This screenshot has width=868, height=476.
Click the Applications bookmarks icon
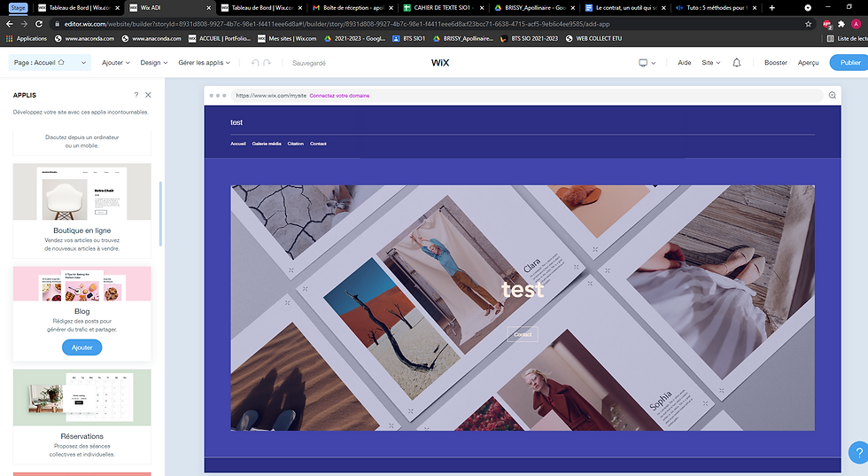point(9,38)
